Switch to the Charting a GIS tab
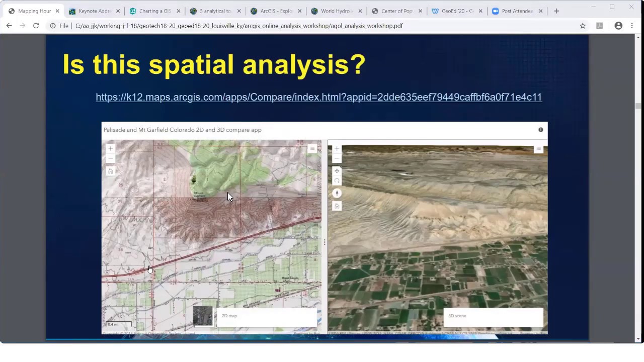Viewport: 644px width, 362px height. [155, 11]
